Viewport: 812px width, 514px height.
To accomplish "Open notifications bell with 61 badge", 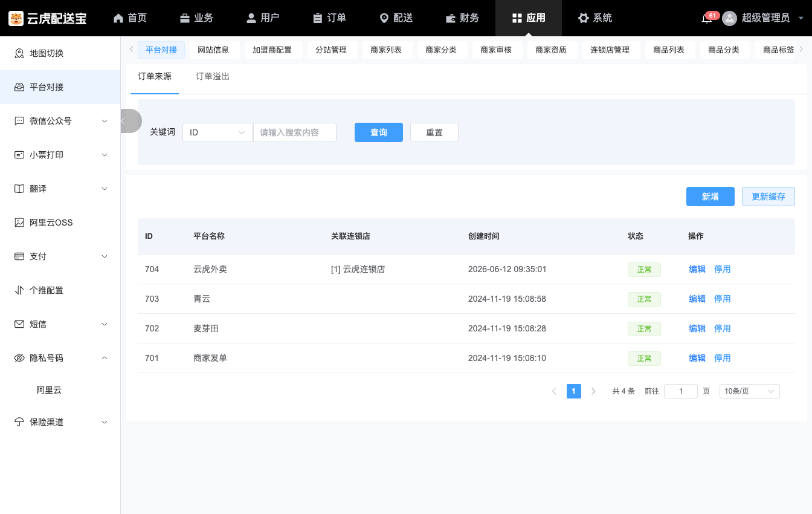I will [x=707, y=18].
